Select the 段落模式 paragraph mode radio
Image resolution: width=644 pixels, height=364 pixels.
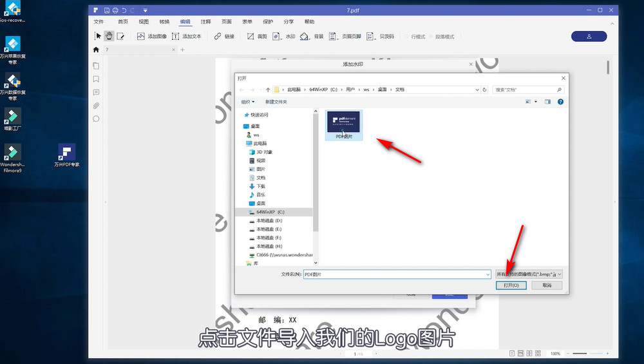pyautogui.click(x=442, y=37)
